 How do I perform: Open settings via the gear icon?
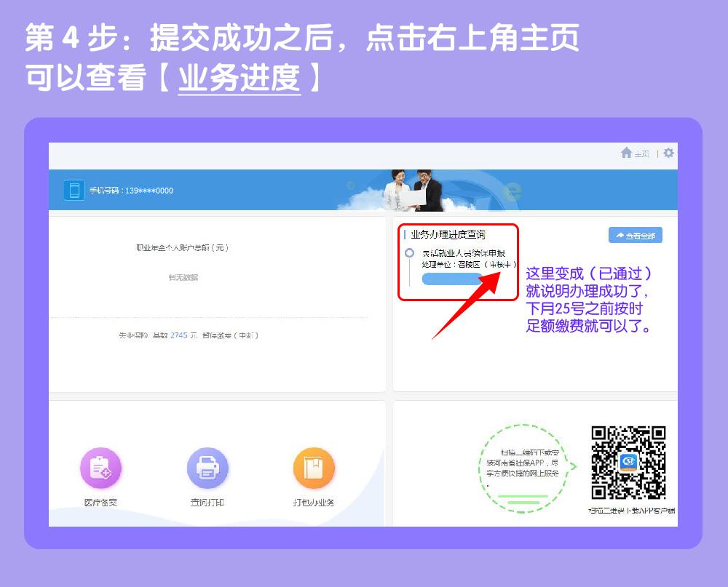point(668,153)
